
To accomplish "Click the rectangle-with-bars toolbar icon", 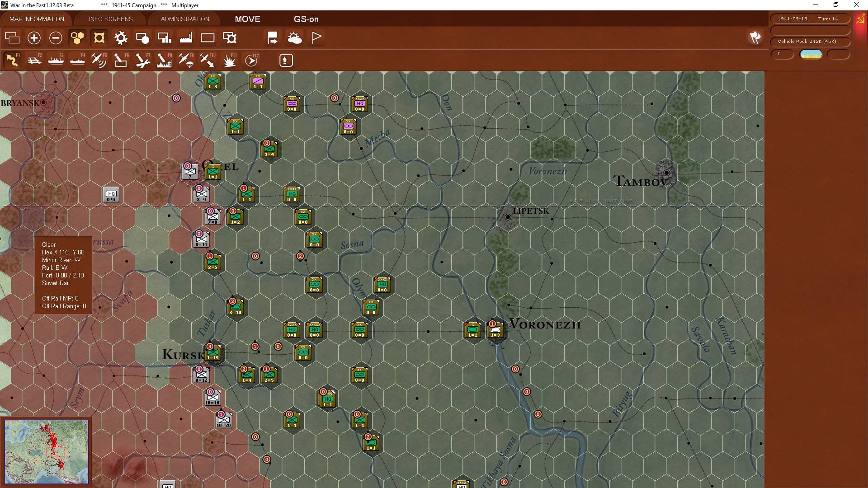I will click(x=164, y=38).
